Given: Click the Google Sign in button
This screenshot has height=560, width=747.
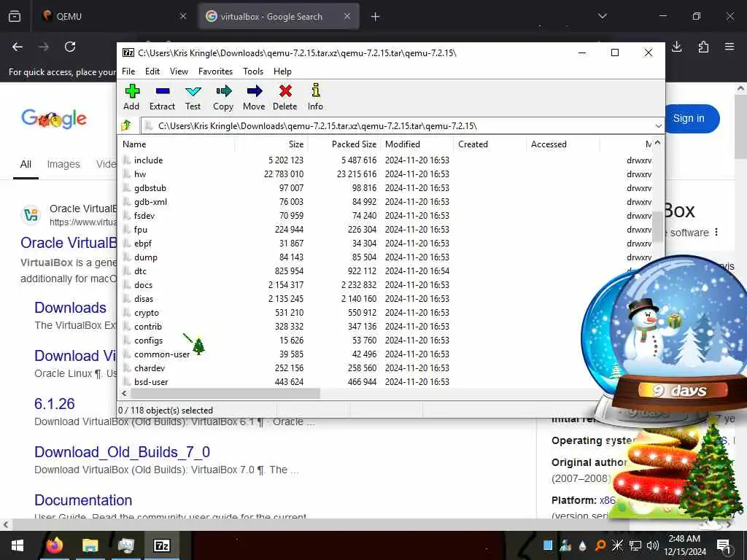Looking at the screenshot, I should coord(689,119).
